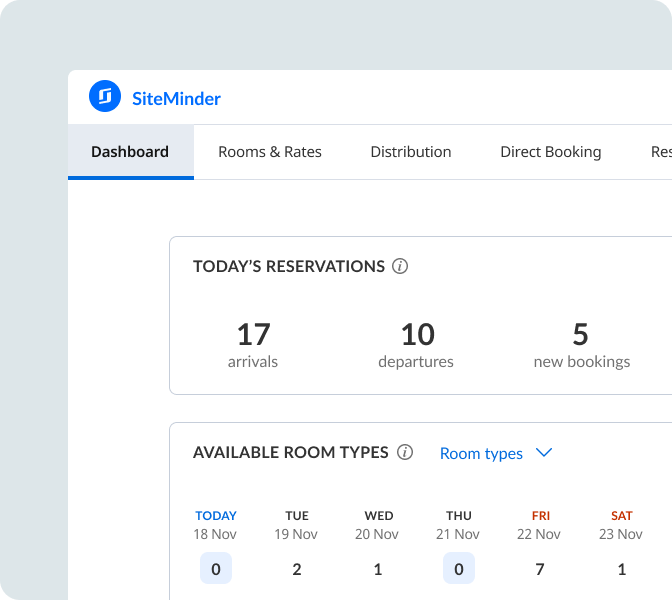The width and height of the screenshot is (672, 600).
Task: Click the highlighted 0 badge under Today
Action: pos(216,569)
